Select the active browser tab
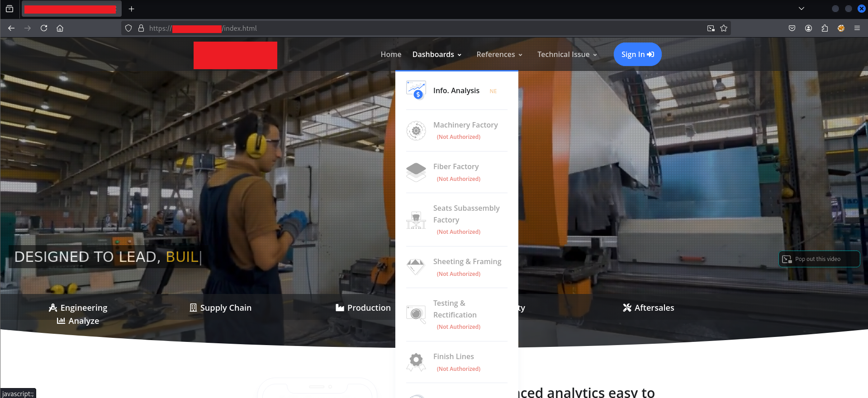868x398 pixels. pyautogui.click(x=71, y=9)
